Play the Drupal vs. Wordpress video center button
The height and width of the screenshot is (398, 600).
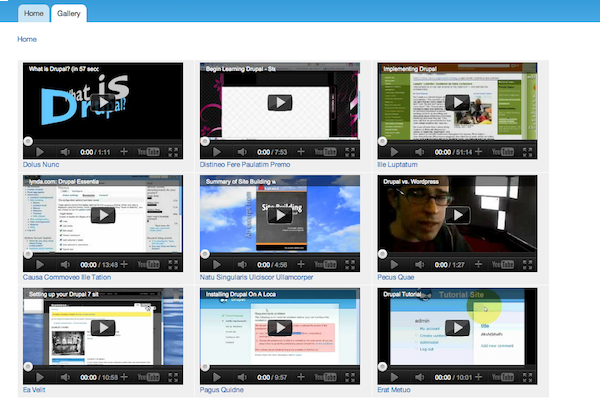click(x=458, y=215)
